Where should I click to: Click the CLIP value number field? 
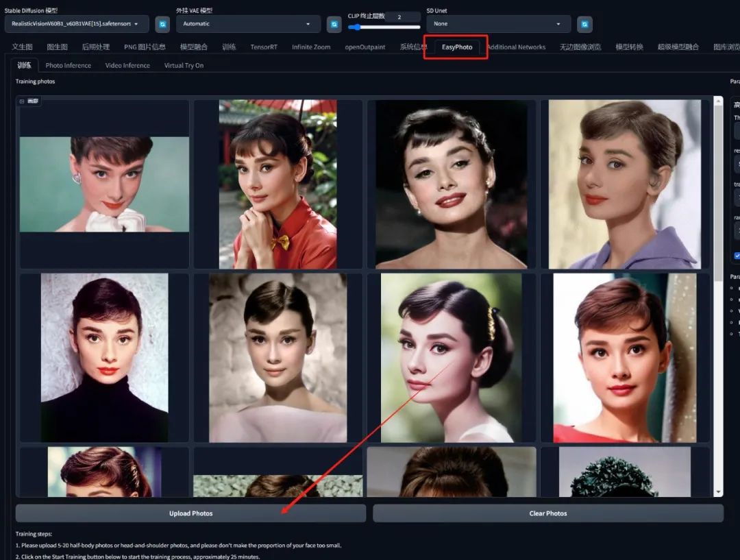click(402, 17)
